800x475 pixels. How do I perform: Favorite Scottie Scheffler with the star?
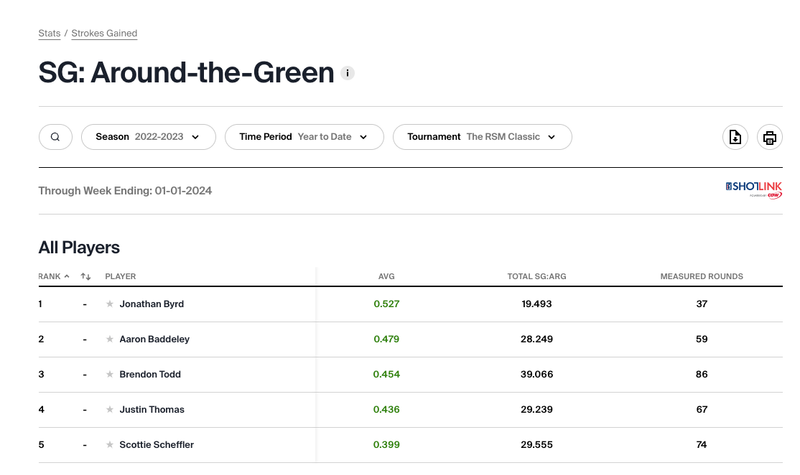[109, 445]
